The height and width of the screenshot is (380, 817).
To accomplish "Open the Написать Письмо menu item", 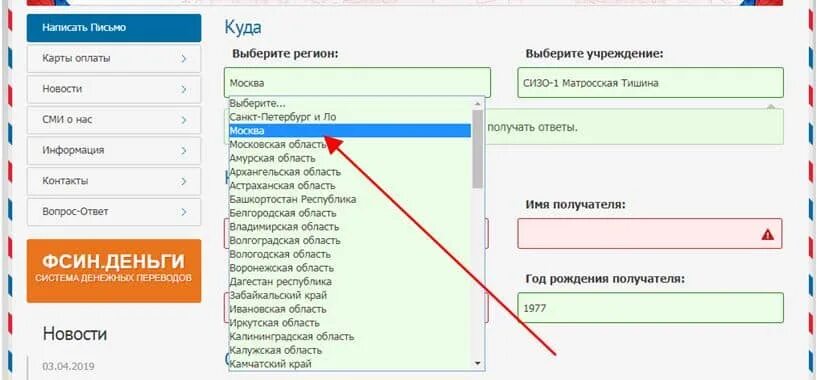I will tap(114, 28).
